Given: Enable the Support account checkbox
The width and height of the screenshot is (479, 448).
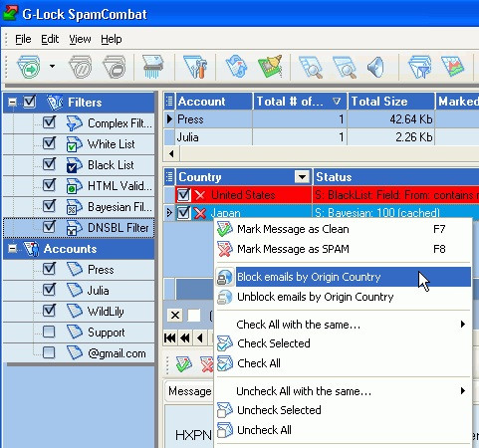Looking at the screenshot, I should [x=49, y=332].
